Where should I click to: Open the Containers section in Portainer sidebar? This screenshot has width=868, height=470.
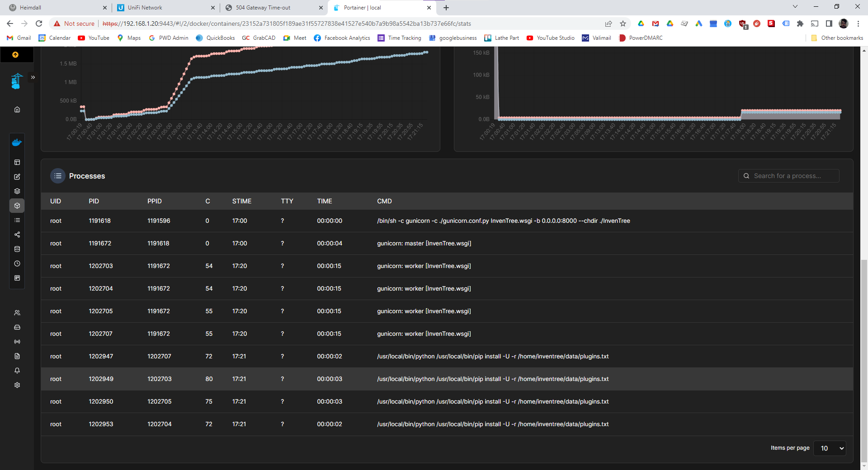point(17,205)
